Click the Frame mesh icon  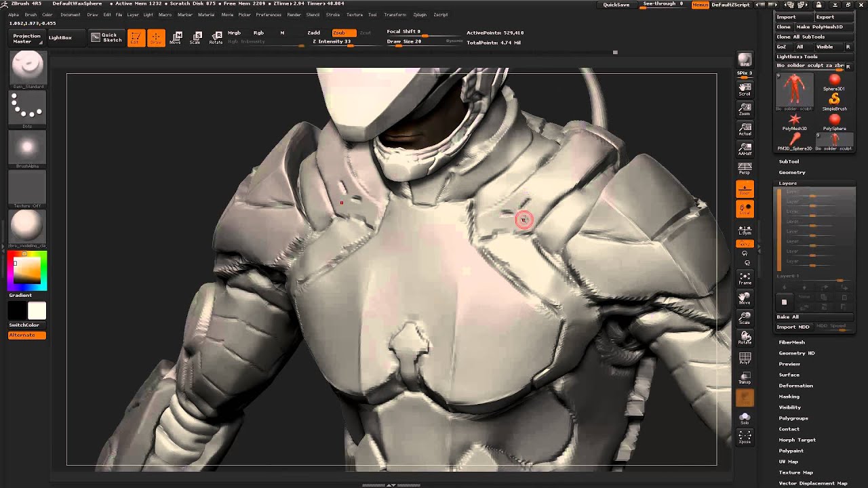pyautogui.click(x=745, y=278)
